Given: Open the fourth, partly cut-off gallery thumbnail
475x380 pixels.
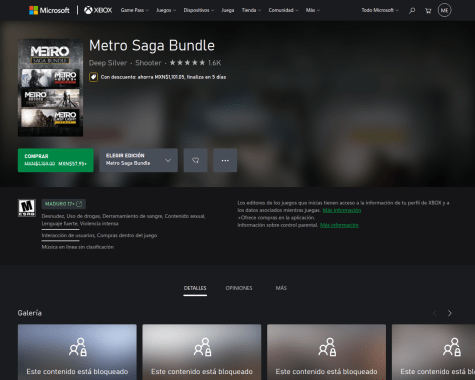Looking at the screenshot, I should [x=433, y=352].
